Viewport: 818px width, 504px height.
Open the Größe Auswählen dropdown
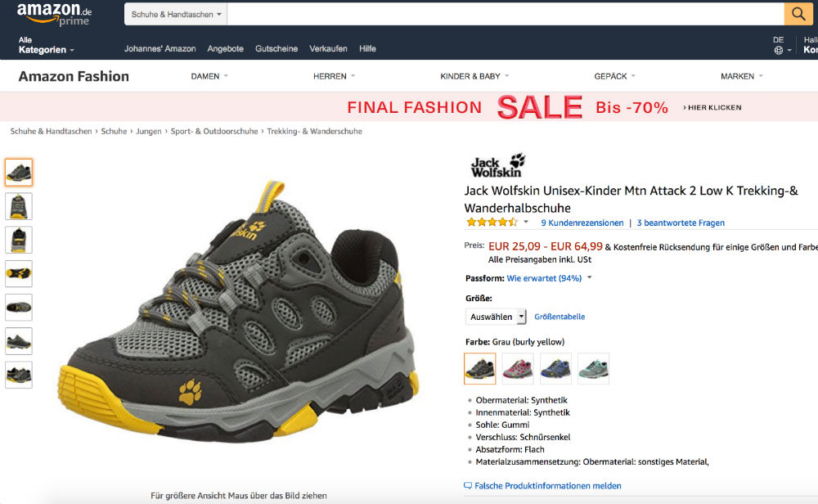click(496, 317)
